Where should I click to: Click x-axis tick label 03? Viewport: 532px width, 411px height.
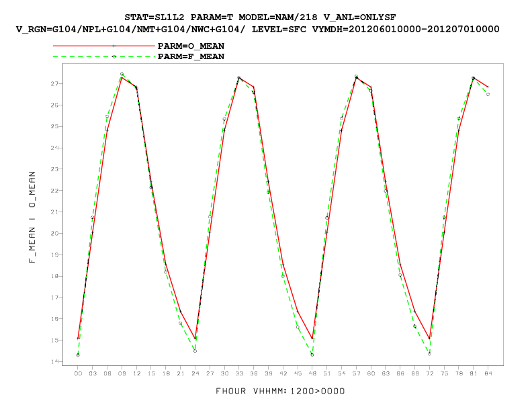click(93, 373)
